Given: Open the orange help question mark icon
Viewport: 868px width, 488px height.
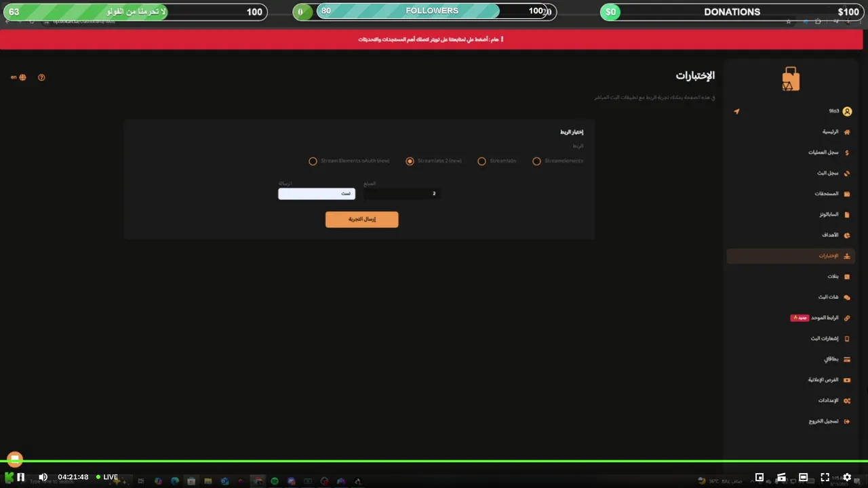Looking at the screenshot, I should tap(41, 77).
